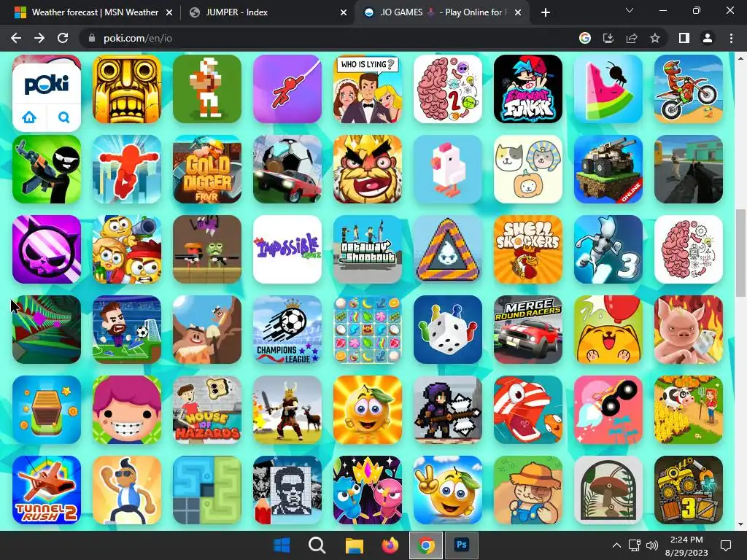Open the purple cat skull game tile
The width and height of the screenshot is (747, 560).
(x=46, y=249)
